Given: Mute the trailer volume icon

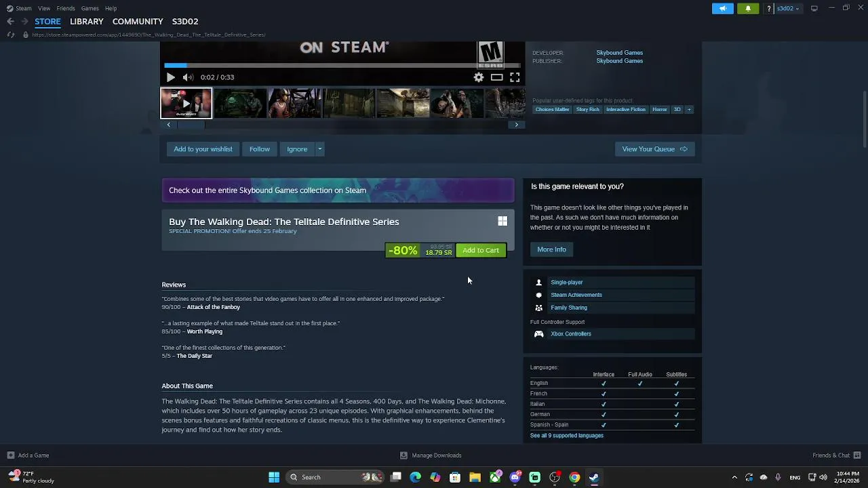Looking at the screenshot, I should [188, 77].
